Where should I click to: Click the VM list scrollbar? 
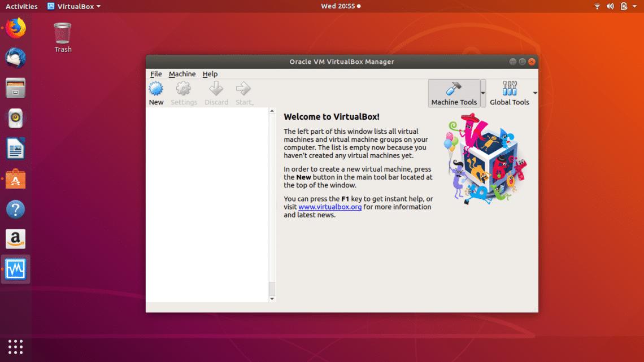click(x=272, y=203)
